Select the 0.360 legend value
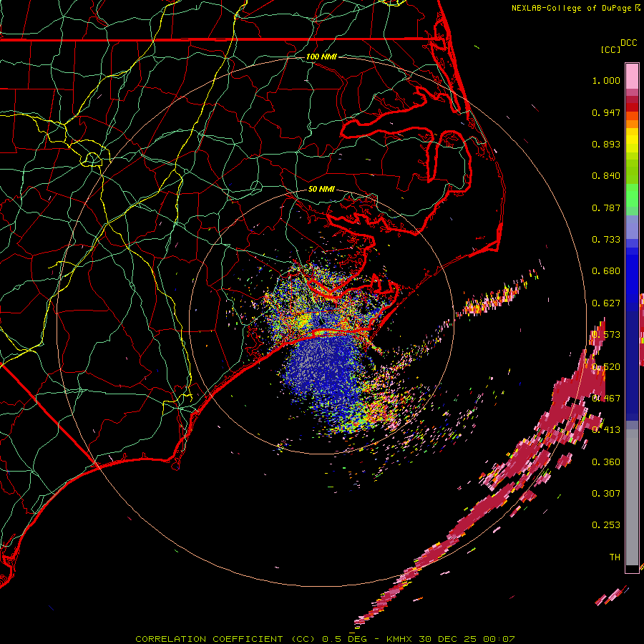The width and height of the screenshot is (644, 644). 606,462
